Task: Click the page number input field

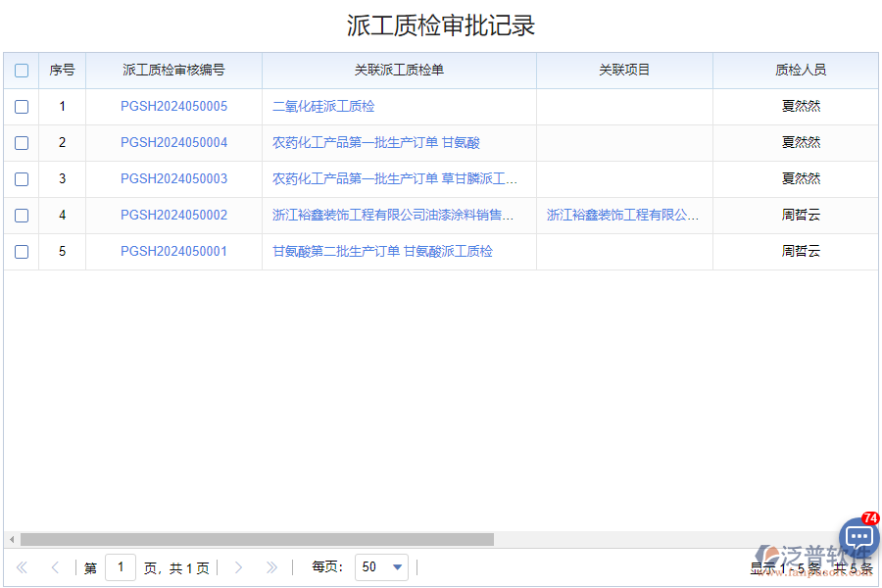Action: [x=121, y=566]
